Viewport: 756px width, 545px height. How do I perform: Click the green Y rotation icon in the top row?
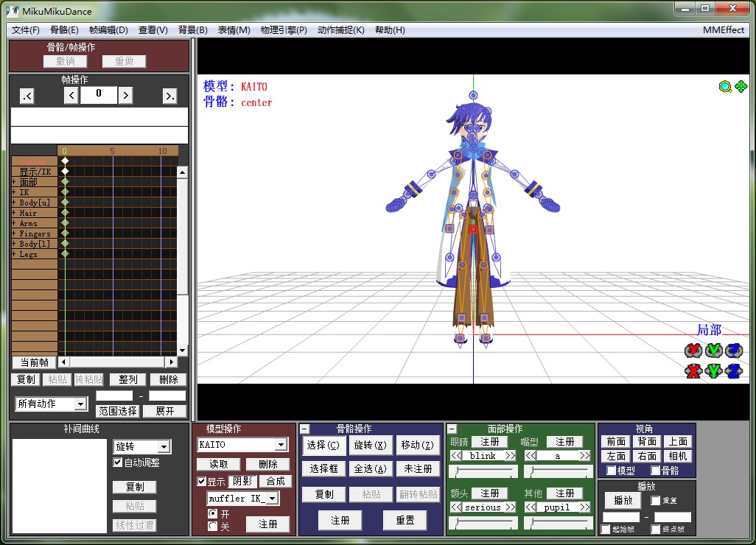[x=713, y=351]
